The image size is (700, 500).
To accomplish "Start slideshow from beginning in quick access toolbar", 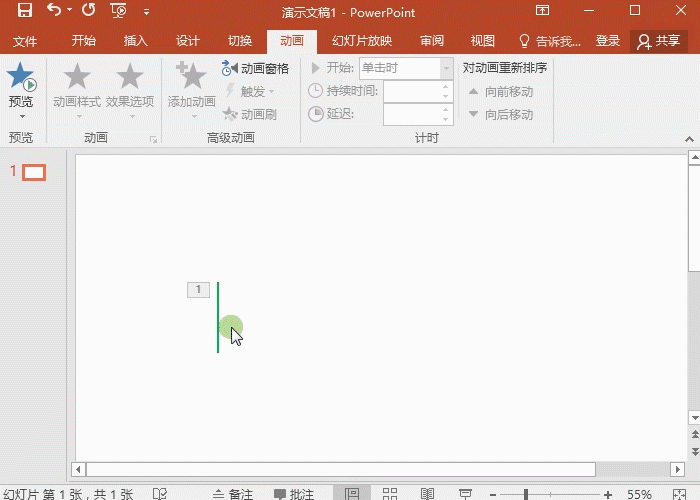I will click(x=118, y=11).
